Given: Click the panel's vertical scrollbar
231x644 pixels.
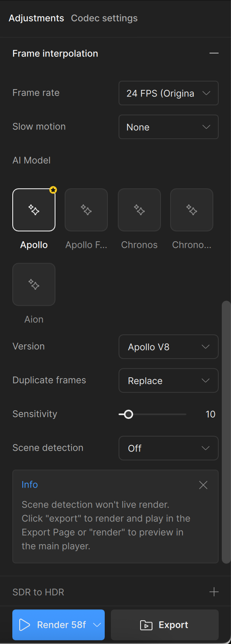Looking at the screenshot, I should pos(226,430).
